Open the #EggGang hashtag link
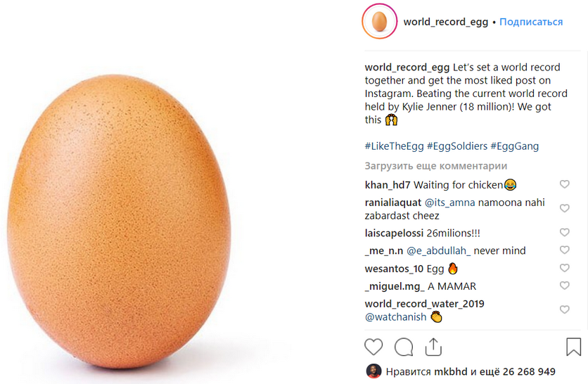588x384 pixels. click(515, 146)
